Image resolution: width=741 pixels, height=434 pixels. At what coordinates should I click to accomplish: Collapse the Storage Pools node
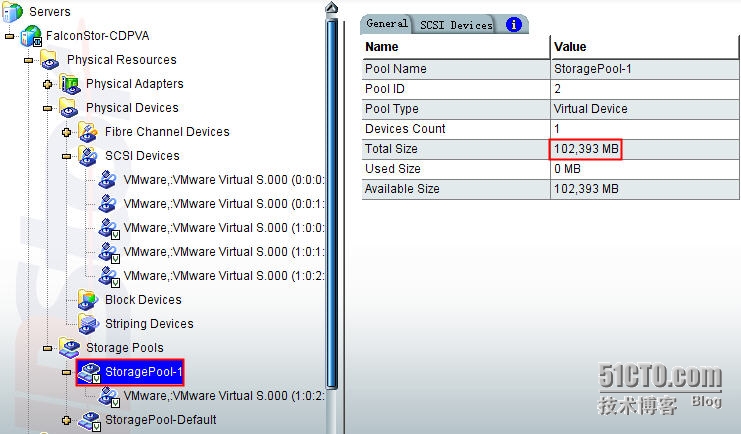pyautogui.click(x=47, y=348)
